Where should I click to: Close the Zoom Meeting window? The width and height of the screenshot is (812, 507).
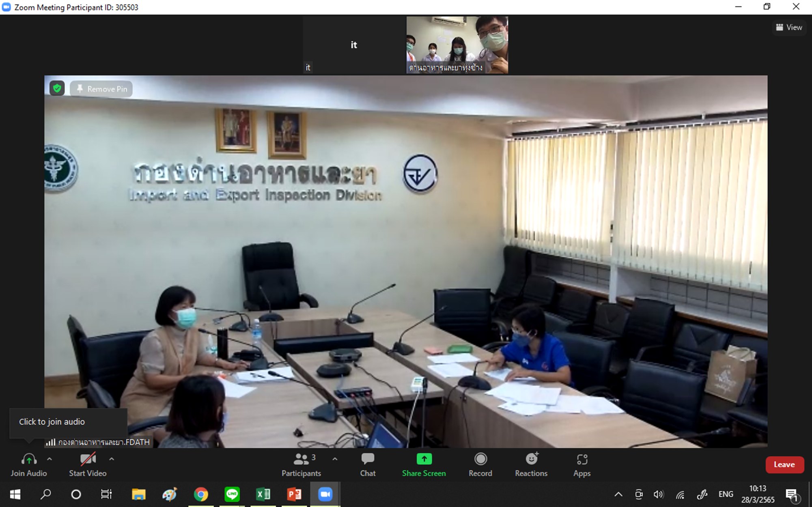point(796,7)
